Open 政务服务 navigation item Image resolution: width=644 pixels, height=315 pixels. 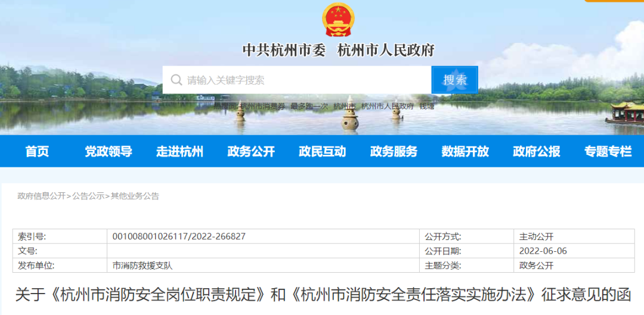[394, 151]
